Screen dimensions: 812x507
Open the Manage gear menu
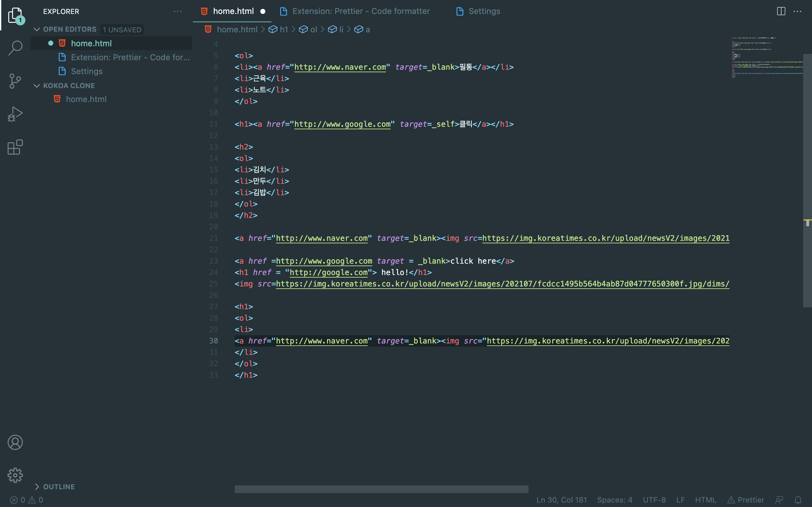[x=15, y=475]
